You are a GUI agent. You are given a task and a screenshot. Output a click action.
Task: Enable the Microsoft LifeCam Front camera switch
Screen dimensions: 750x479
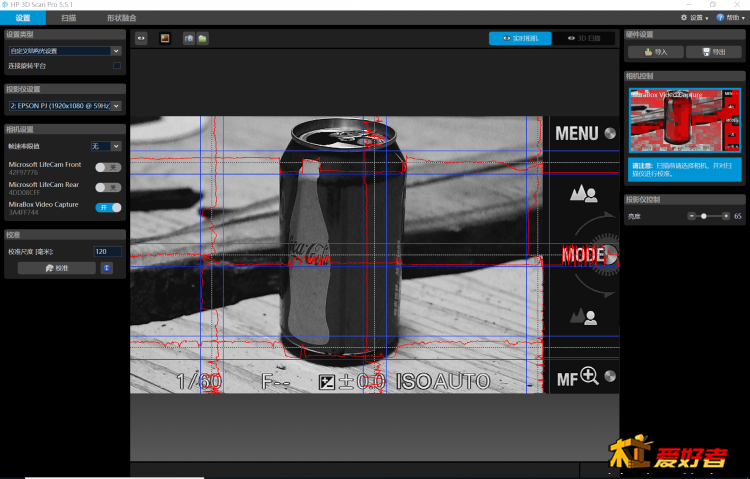click(108, 167)
